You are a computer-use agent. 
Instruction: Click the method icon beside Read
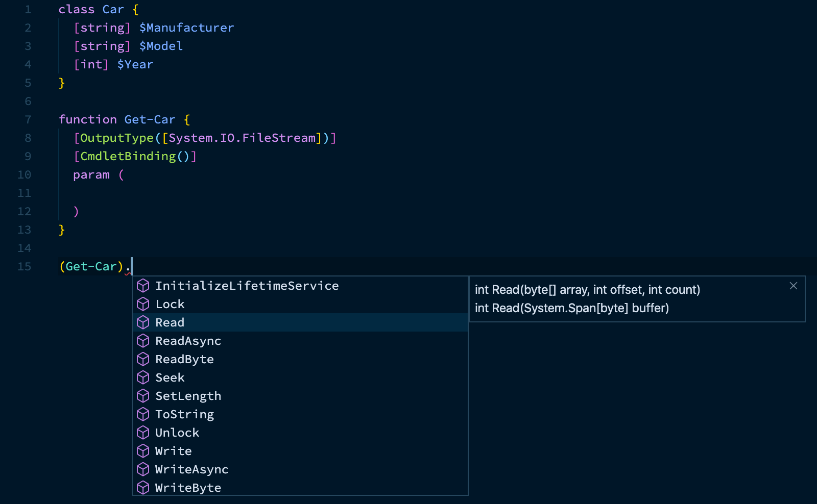pyautogui.click(x=143, y=322)
